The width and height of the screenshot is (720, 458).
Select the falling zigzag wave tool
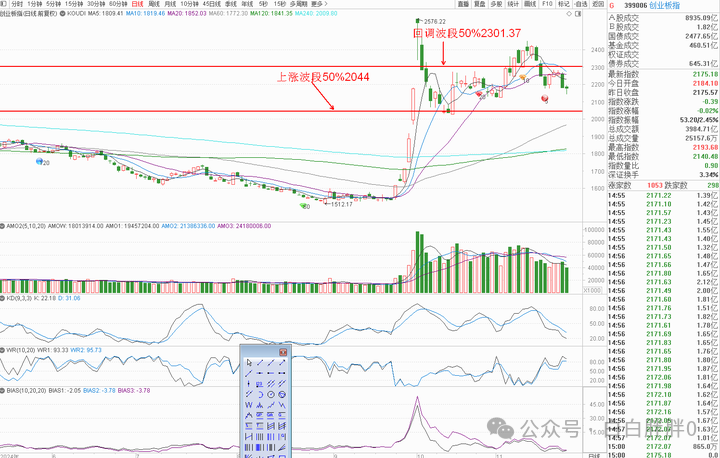tap(282, 405)
